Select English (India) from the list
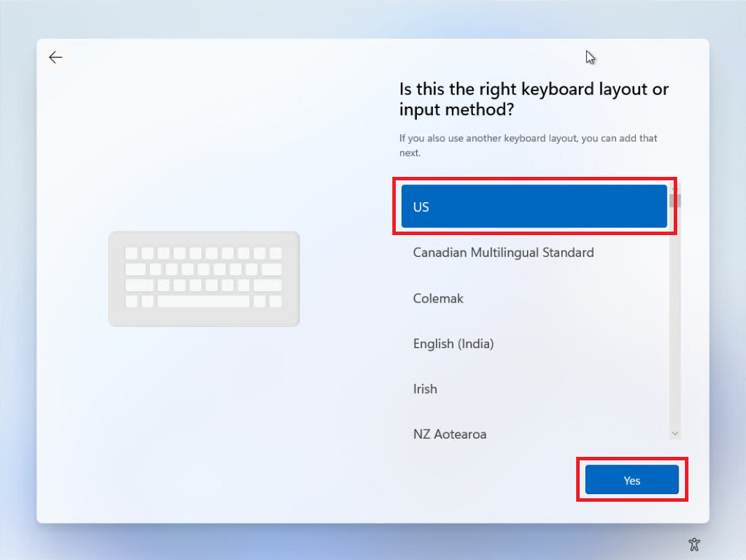 tap(453, 344)
